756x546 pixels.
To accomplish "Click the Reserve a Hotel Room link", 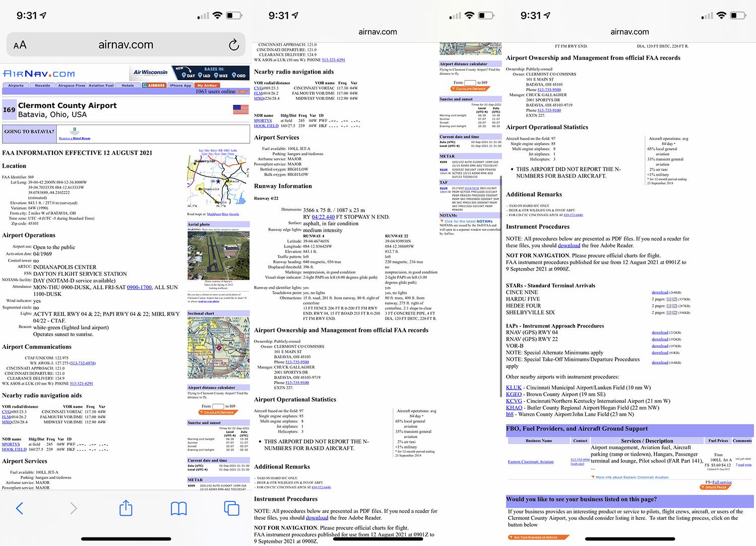I will tap(75, 138).
